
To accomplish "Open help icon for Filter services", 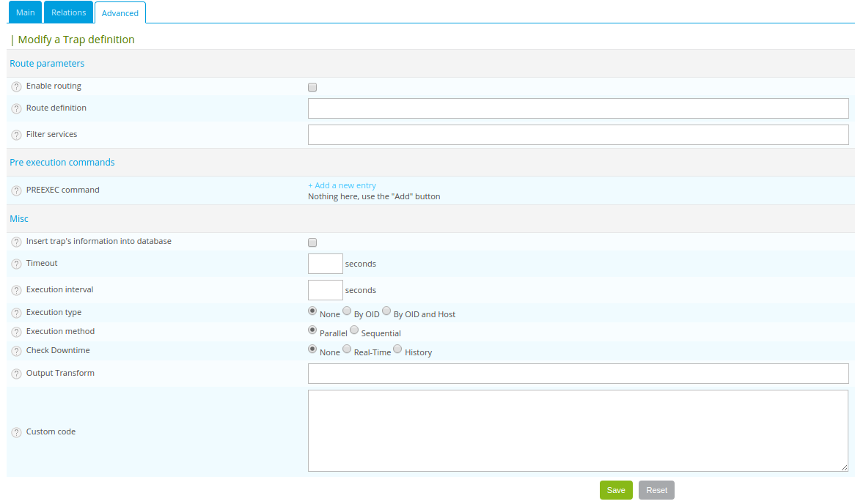I will point(17,136).
